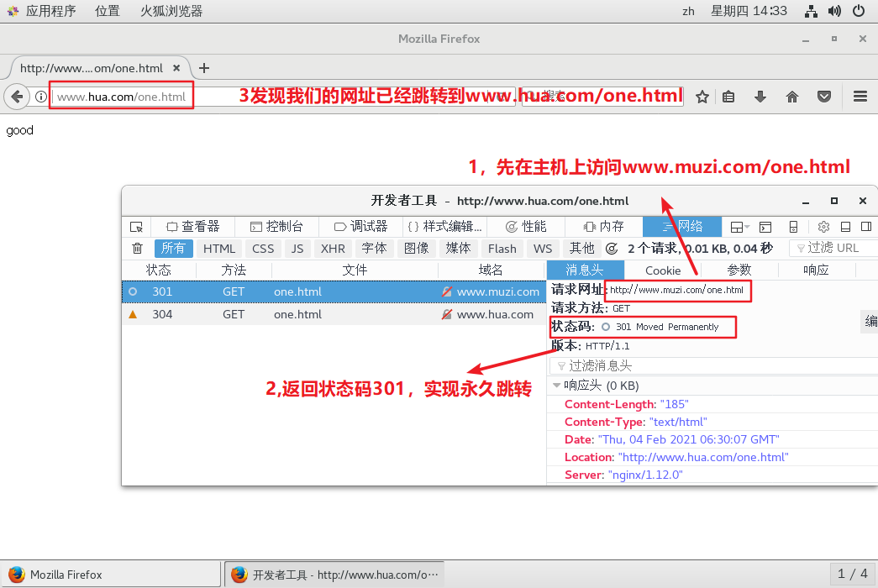Image resolution: width=878 pixels, height=588 pixels.
Task: Select the 301 www.muzi.com request row
Action: coord(334,291)
